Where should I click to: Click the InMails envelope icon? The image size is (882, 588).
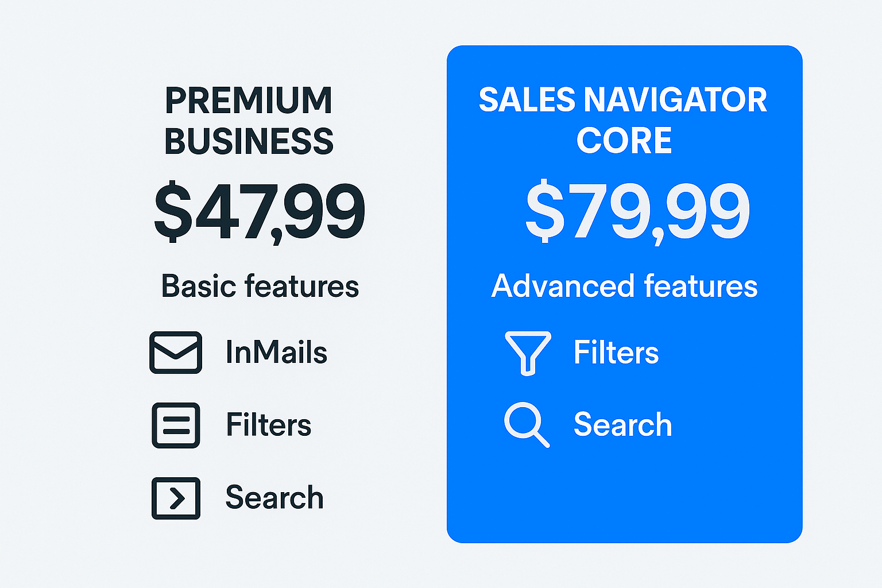[176, 353]
